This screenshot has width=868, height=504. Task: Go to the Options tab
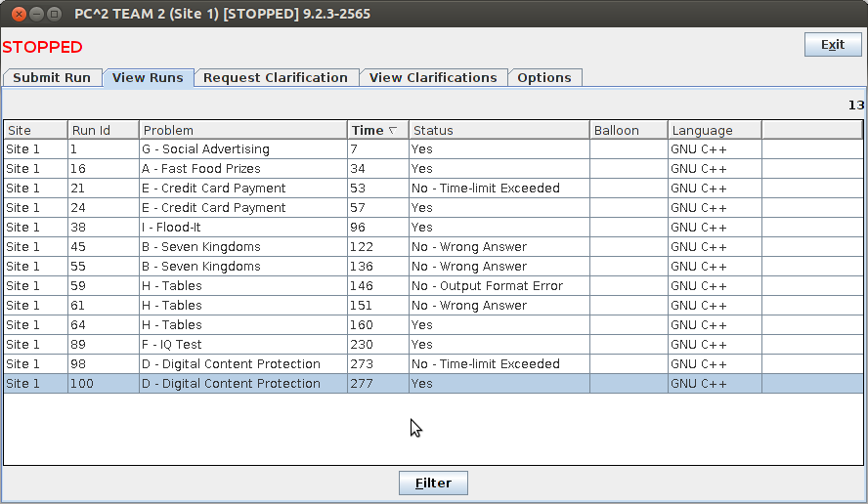click(544, 78)
